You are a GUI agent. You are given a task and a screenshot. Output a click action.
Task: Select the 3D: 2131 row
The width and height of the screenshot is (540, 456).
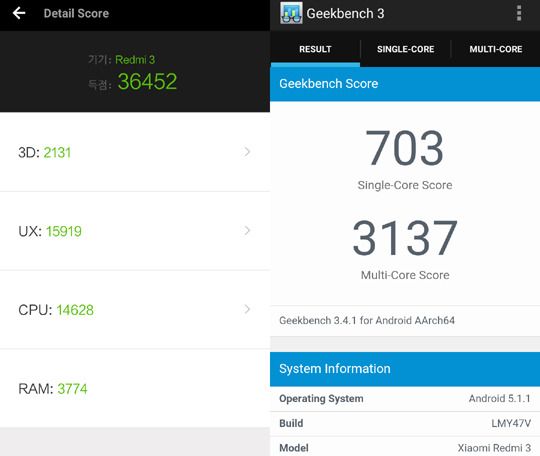135,152
